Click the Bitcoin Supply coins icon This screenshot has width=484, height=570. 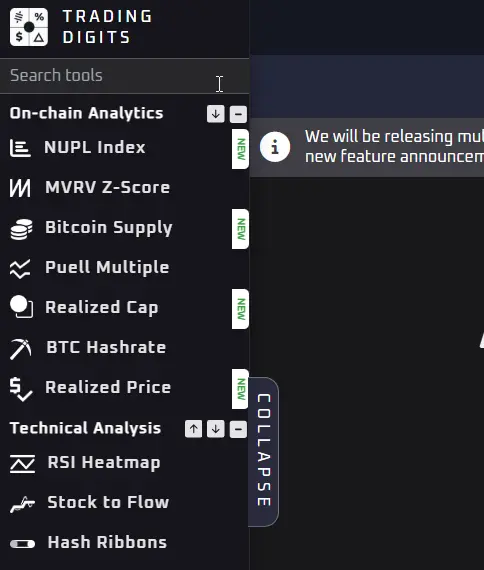coord(21,229)
